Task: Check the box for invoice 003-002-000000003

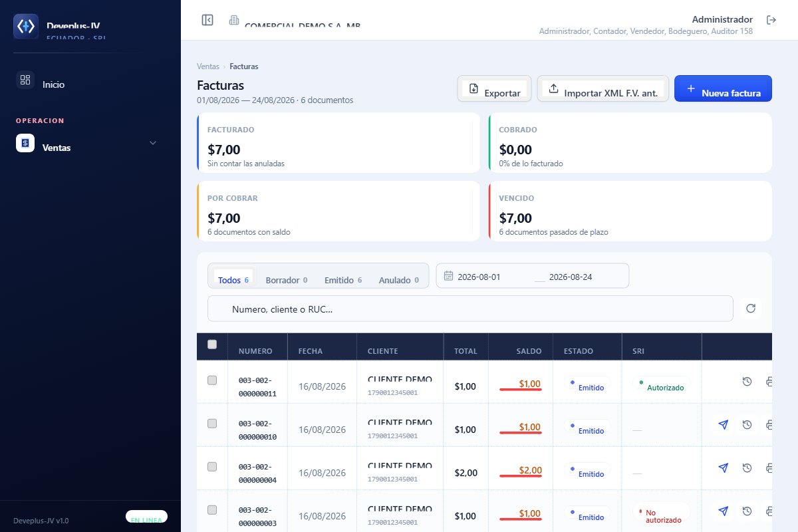Action: [212, 510]
